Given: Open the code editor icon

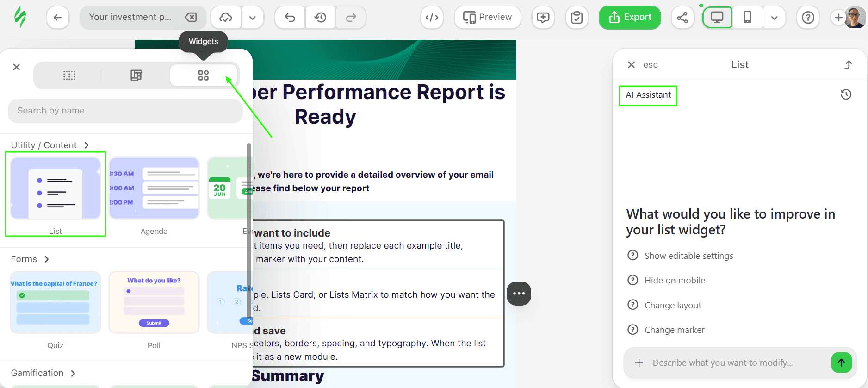Looking at the screenshot, I should (x=432, y=18).
